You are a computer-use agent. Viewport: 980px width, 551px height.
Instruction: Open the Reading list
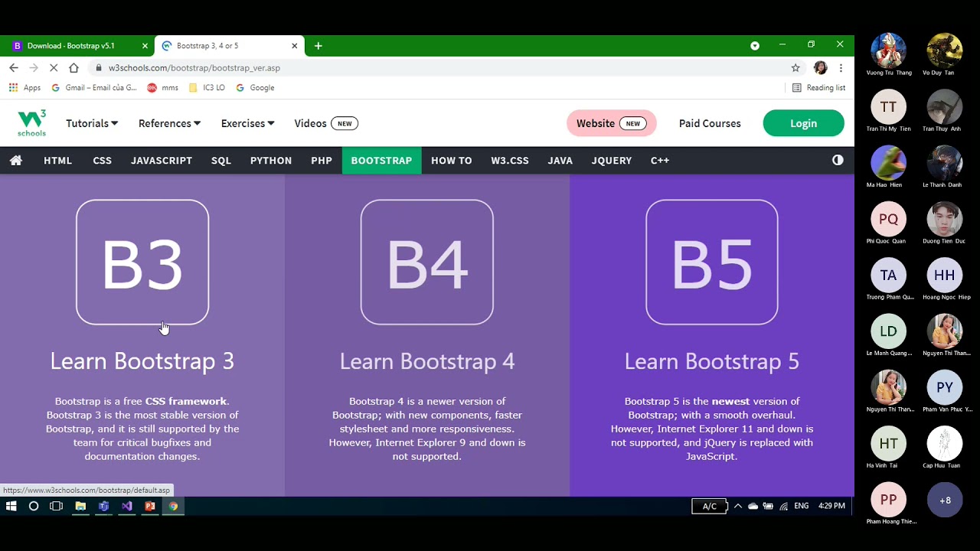click(818, 88)
